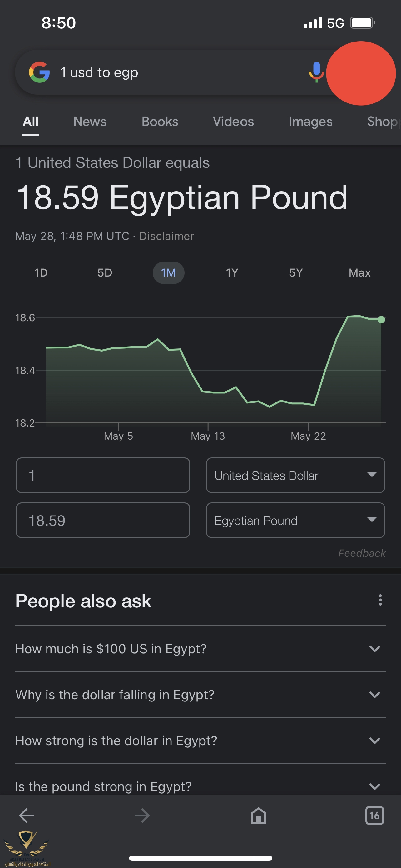Go back using the back arrow
Viewport: 401px width, 868px height.
pyautogui.click(x=26, y=816)
